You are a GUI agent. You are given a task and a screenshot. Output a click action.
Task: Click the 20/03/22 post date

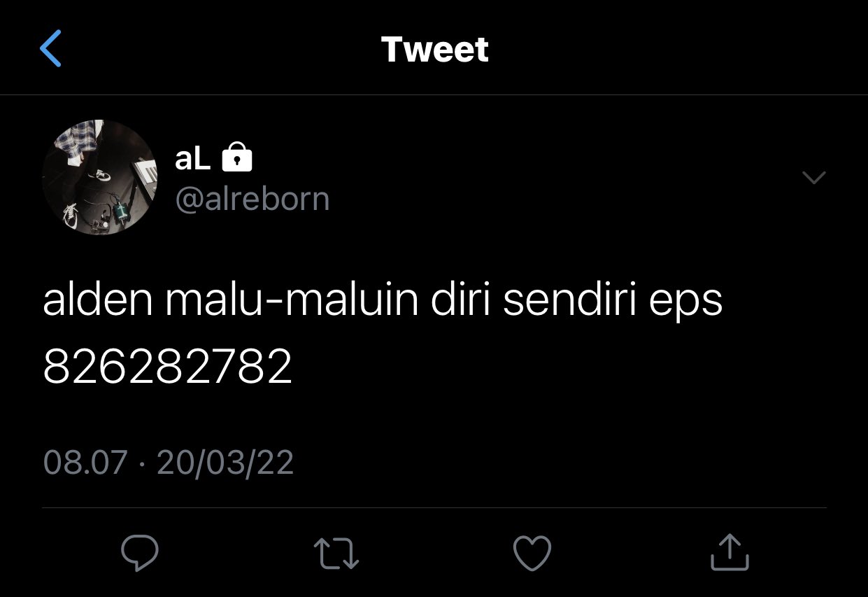click(x=225, y=463)
